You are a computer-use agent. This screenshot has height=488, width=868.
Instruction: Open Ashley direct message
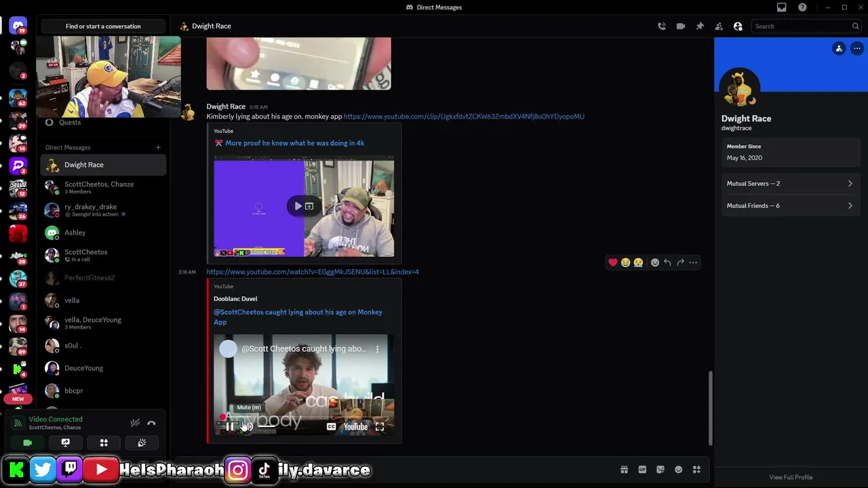[x=103, y=232]
